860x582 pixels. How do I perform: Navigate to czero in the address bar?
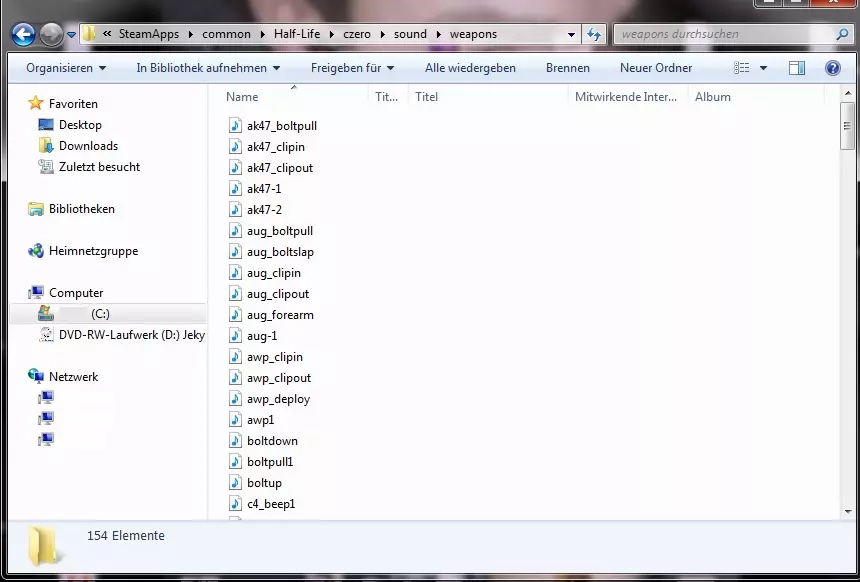click(x=357, y=34)
